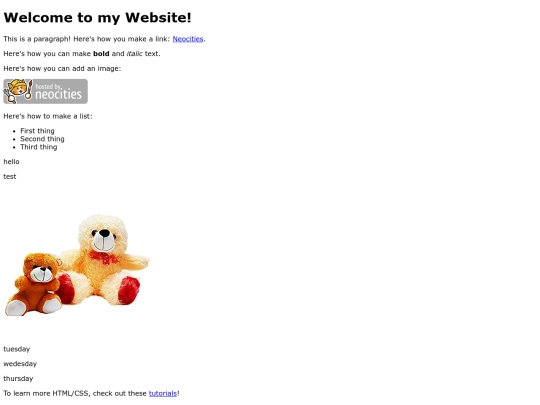Click the 'Here's how you can add an image' text
The width and height of the screenshot is (540, 405).
[62, 69]
